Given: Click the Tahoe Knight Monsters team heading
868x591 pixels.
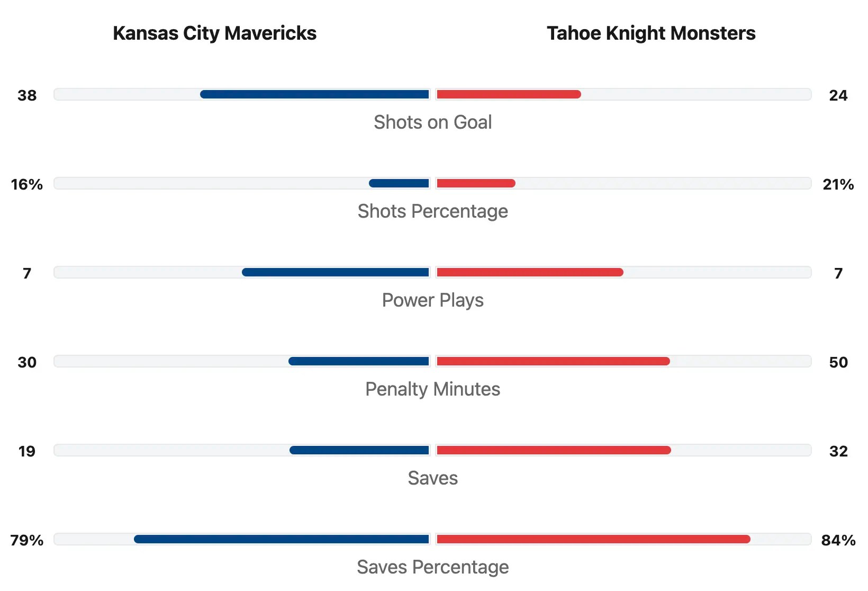Looking at the screenshot, I should point(650,33).
